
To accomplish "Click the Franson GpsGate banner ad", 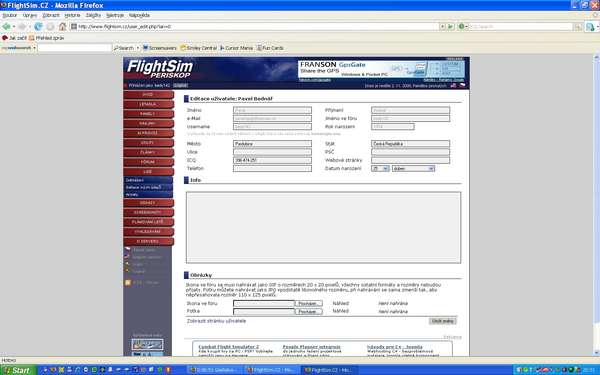I will pyautogui.click(x=381, y=70).
